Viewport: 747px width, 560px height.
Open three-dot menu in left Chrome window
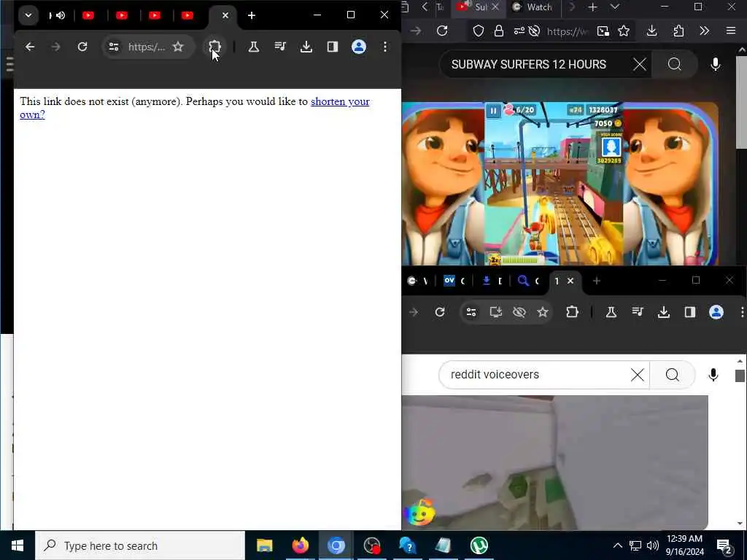click(x=385, y=47)
